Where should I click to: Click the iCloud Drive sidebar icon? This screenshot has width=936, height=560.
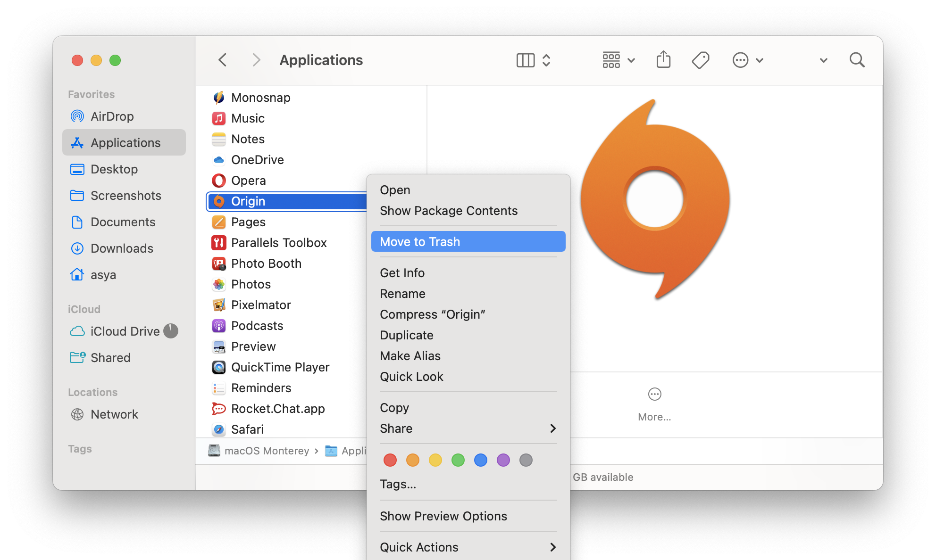(78, 329)
